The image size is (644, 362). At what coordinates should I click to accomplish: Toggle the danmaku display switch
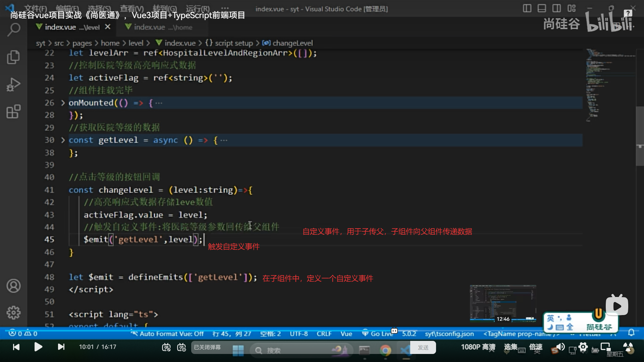tap(166, 347)
